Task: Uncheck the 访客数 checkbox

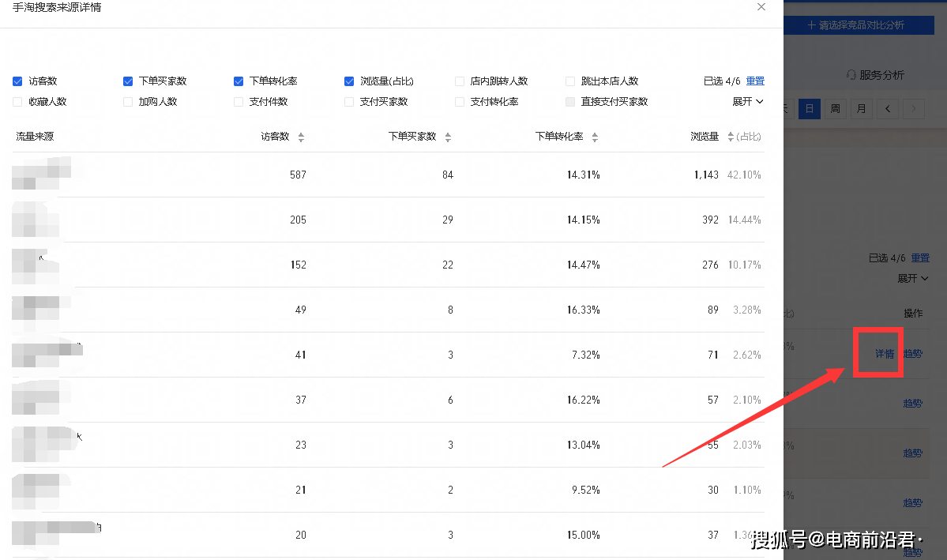Action: (17, 81)
